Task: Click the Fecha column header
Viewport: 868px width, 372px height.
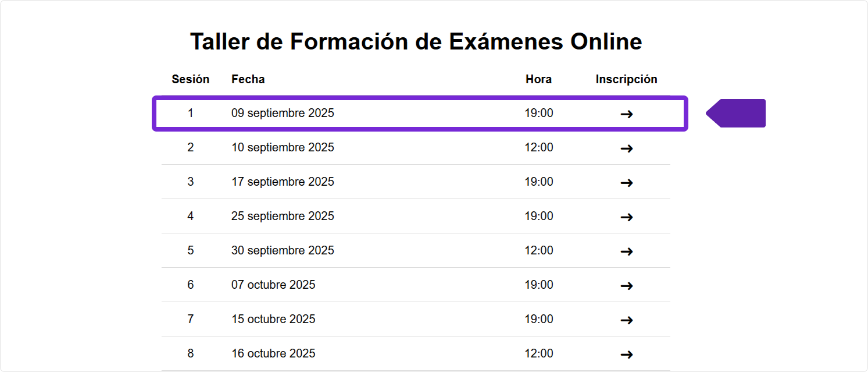Action: coord(248,79)
